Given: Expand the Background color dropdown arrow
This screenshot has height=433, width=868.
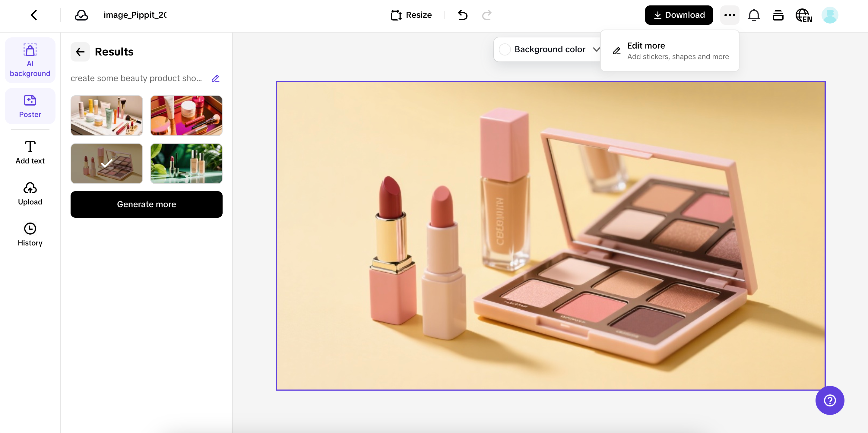Looking at the screenshot, I should 596,49.
